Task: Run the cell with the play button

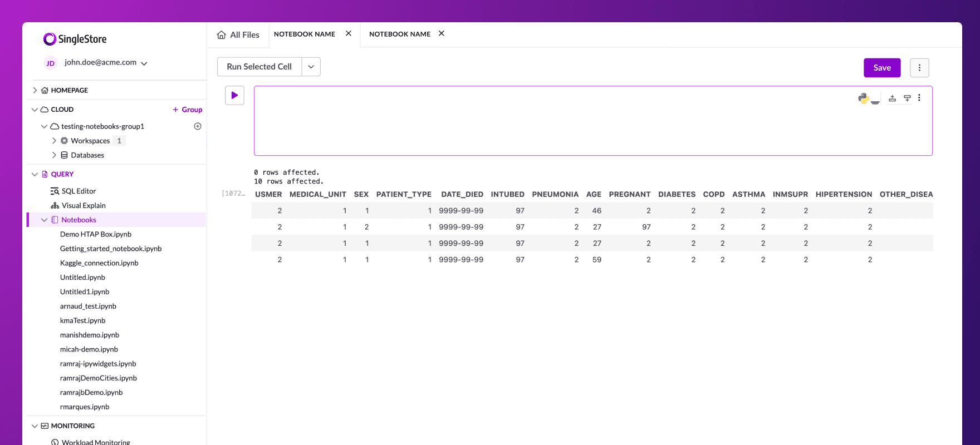Action: point(234,95)
